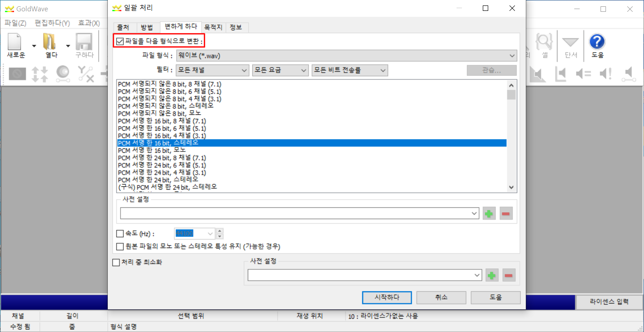This screenshot has height=332, width=644.
Task: Select PCM 서명 한 24 bit, 4 채널 (3.1)
Action: pos(312,172)
